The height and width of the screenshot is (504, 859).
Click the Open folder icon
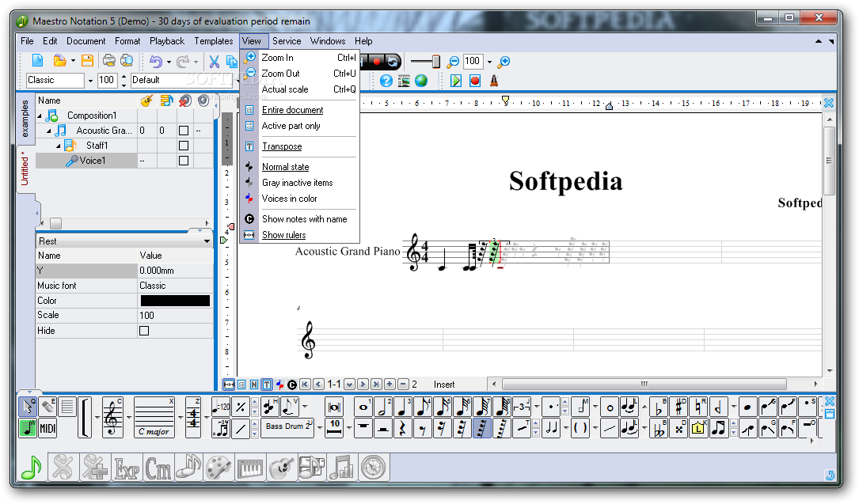(x=59, y=61)
